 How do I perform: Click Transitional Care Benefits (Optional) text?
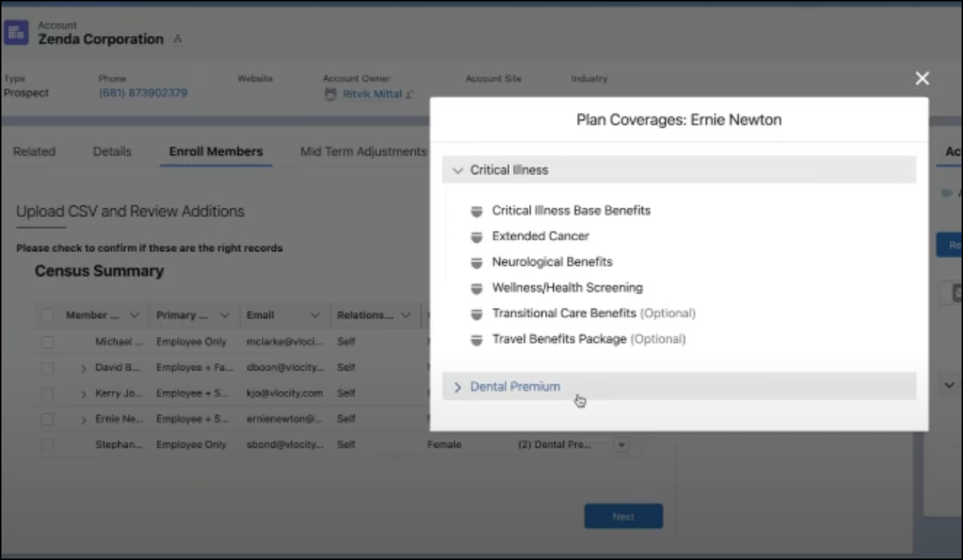[594, 313]
